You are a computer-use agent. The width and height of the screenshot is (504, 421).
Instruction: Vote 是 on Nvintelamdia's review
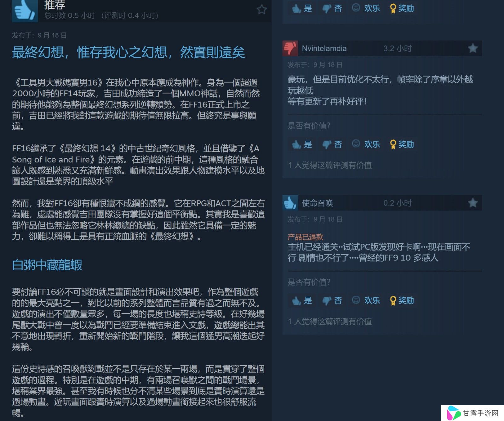click(x=302, y=144)
